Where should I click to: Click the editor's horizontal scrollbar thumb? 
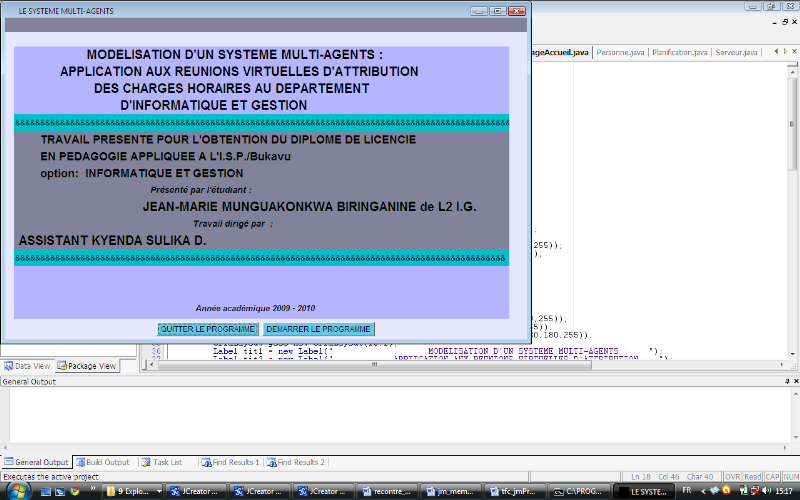373,365
